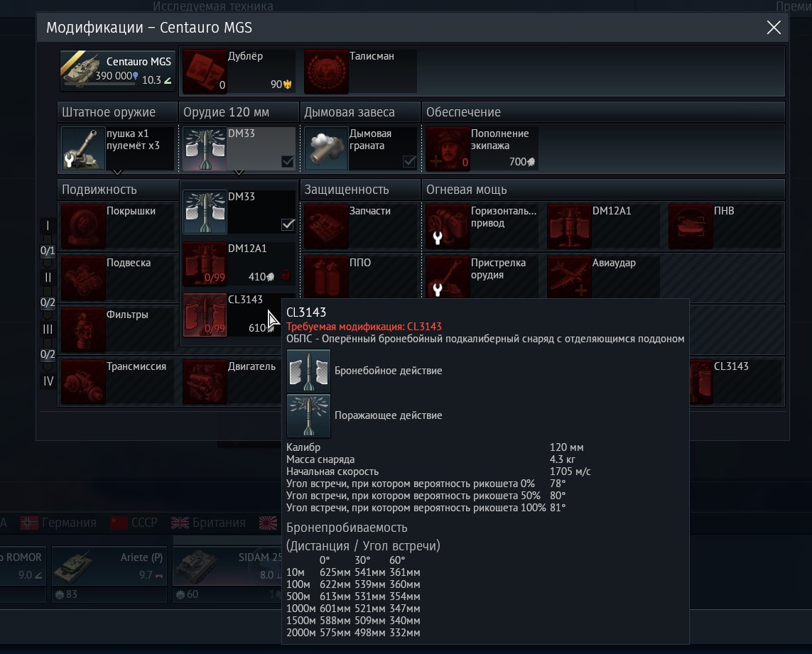
Task: Click the Бронебойное действие tooltip icon
Action: (x=308, y=371)
